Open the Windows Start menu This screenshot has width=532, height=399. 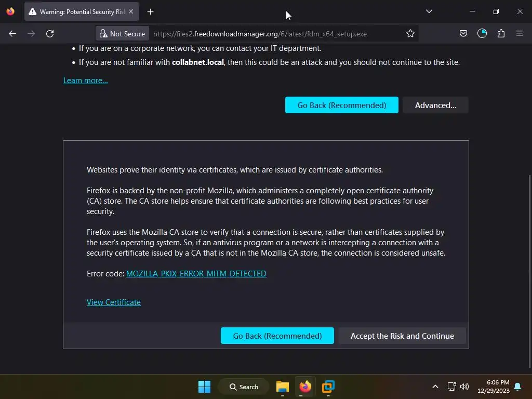coord(204,387)
